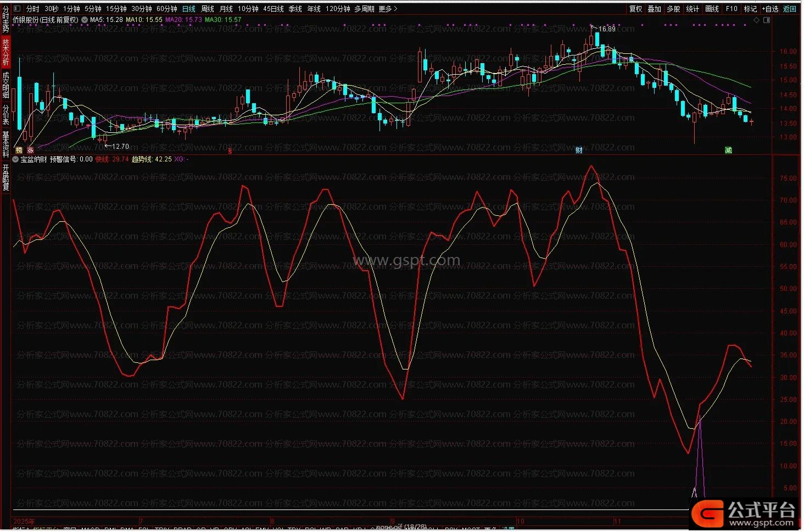Screen dimensions: 804x532
Task: Open the 画线 drawing tools
Action: pyautogui.click(x=712, y=9)
